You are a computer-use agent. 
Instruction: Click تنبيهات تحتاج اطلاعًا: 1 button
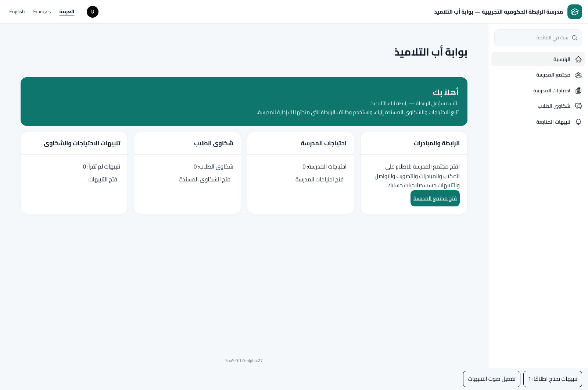click(x=553, y=379)
